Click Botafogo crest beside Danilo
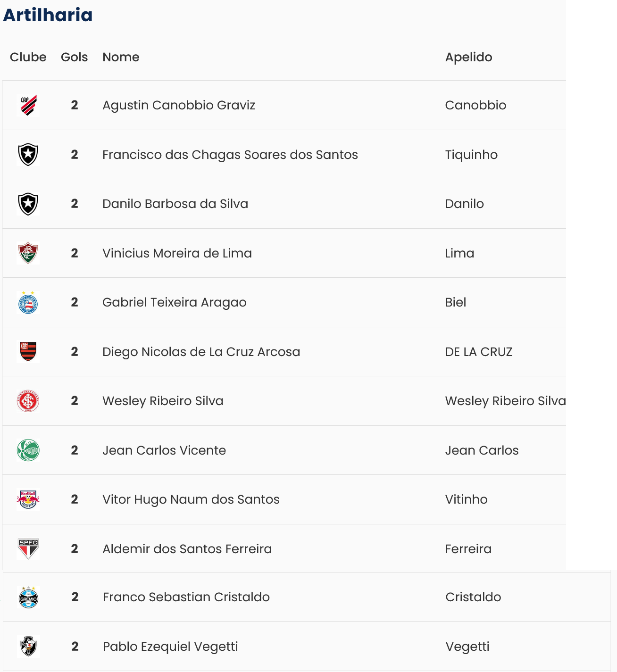This screenshot has width=617, height=672. pos(28,204)
